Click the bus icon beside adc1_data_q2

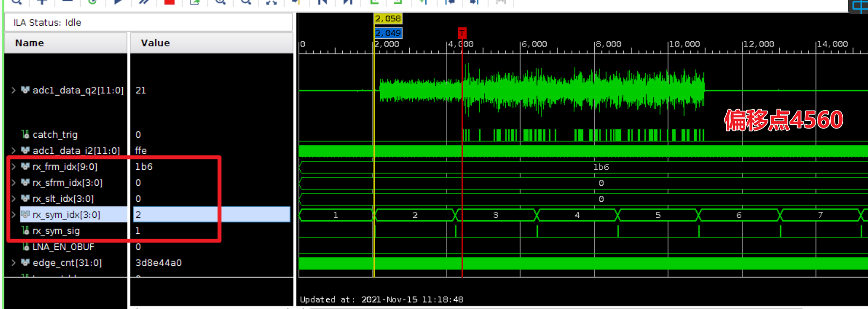(25, 90)
